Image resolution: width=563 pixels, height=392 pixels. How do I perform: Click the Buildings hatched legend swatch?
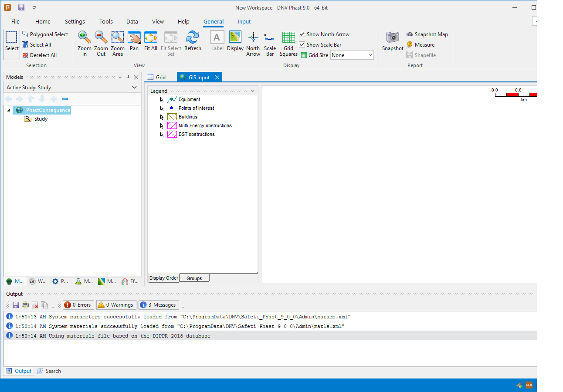click(x=172, y=117)
